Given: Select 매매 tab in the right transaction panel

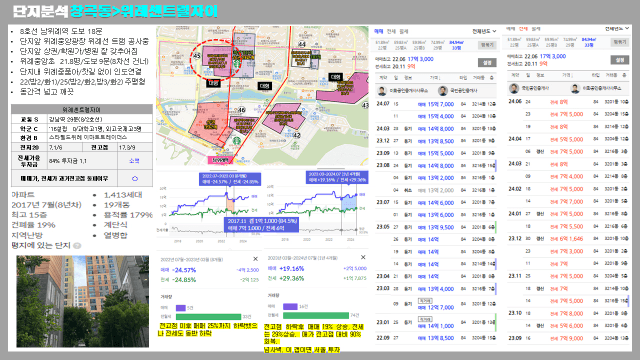Looking at the screenshot, I should (511, 29).
